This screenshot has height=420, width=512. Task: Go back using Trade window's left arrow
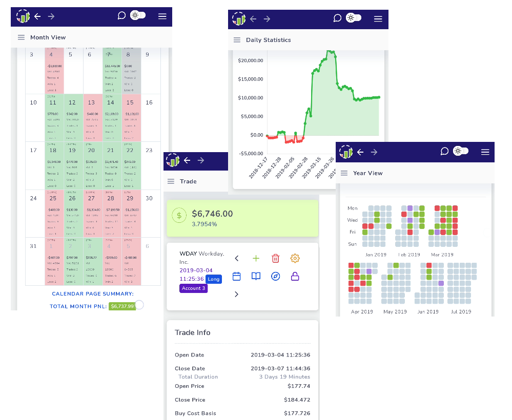click(x=187, y=160)
